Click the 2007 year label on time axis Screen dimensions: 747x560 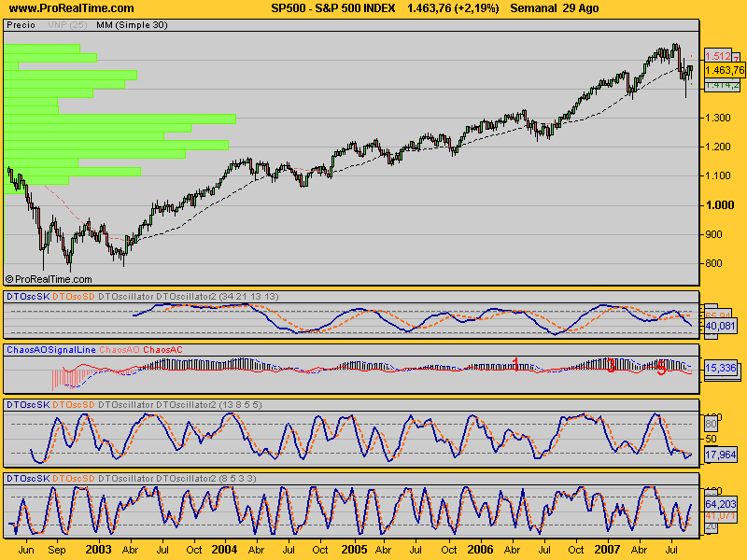tap(608, 550)
